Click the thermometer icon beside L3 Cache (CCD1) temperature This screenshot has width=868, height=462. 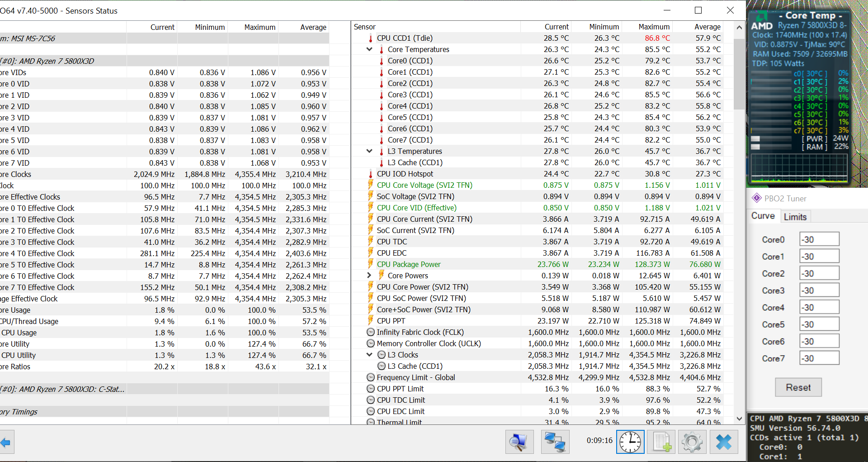382,162
